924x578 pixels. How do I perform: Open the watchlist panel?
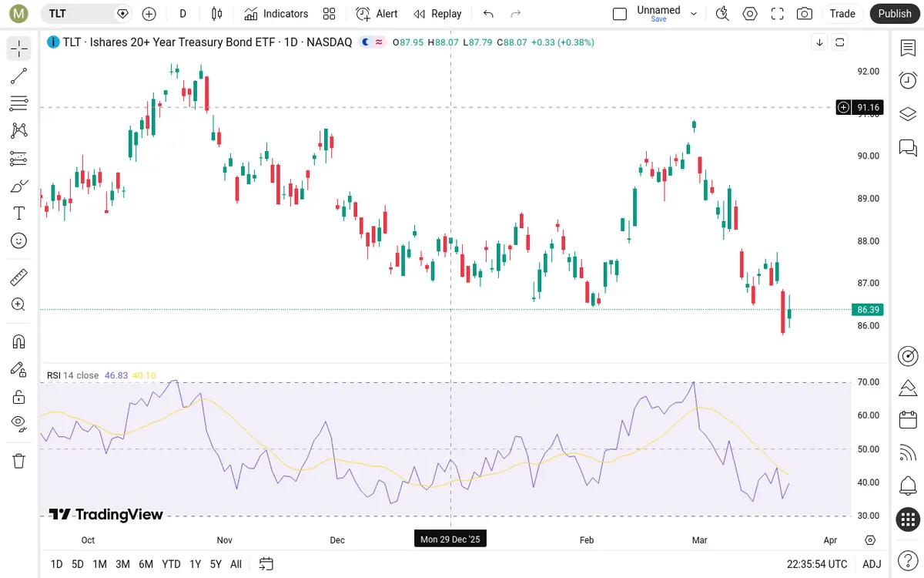pos(908,48)
